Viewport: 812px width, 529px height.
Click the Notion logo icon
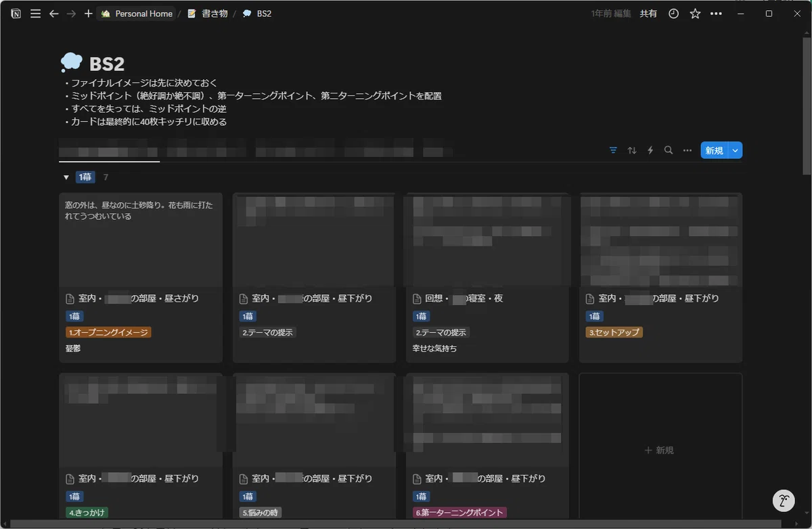[x=16, y=14]
